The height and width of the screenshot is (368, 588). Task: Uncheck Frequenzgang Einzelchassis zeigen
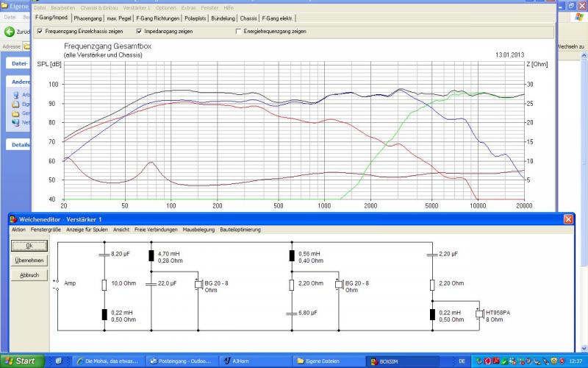click(40, 32)
